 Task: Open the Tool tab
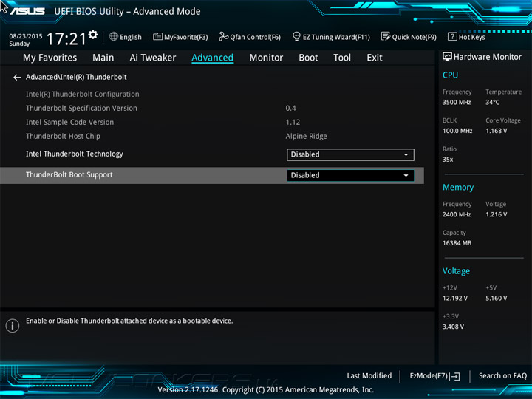pyautogui.click(x=342, y=58)
